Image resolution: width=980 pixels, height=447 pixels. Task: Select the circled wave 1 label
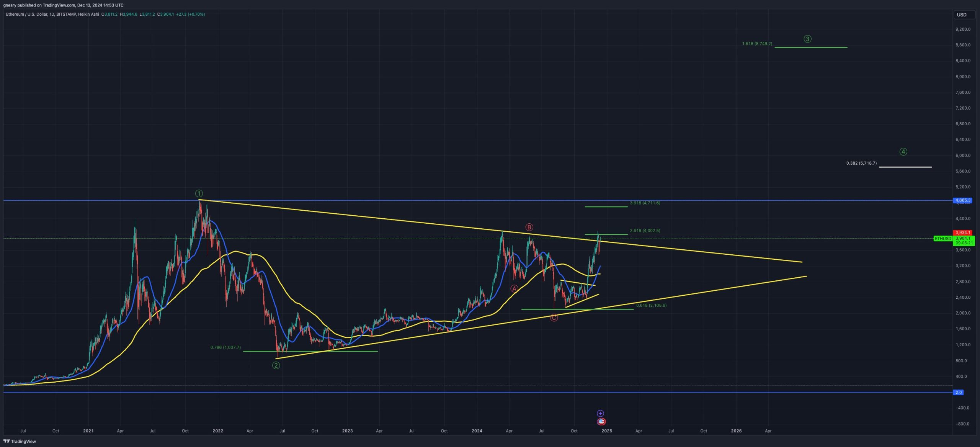point(199,193)
